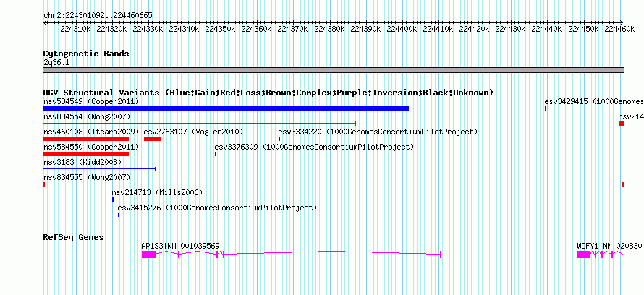Click the thin red nsv834554 loss line

[199, 124]
